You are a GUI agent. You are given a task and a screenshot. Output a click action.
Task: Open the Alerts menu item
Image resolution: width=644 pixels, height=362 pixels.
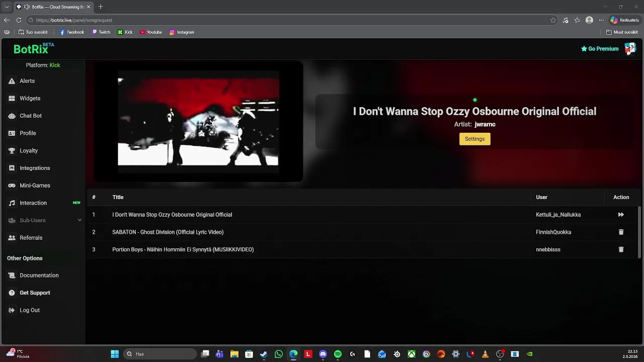[27, 81]
